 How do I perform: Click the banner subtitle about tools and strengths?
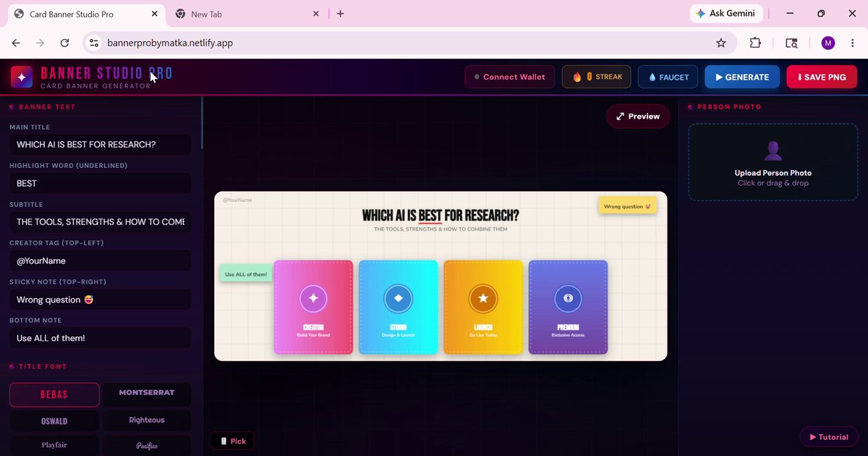tap(441, 229)
